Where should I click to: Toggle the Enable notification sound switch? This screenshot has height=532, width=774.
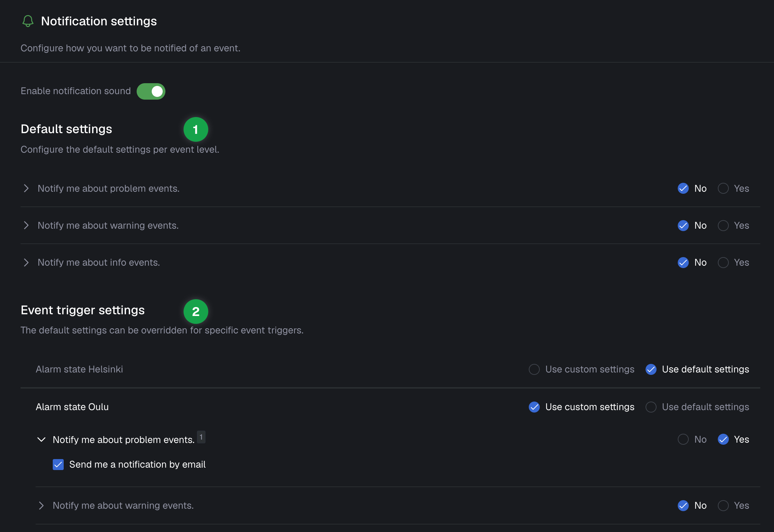151,91
